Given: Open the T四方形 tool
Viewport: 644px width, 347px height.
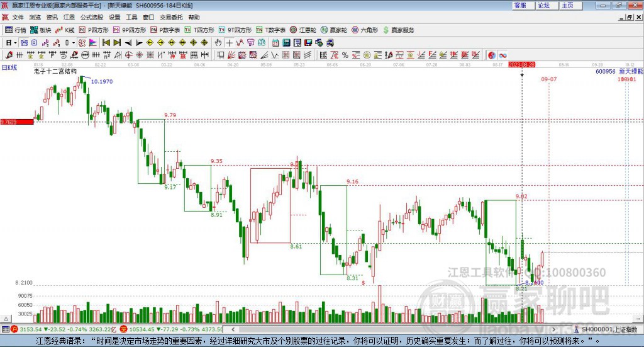Looking at the screenshot, I should pyautogui.click(x=199, y=30).
